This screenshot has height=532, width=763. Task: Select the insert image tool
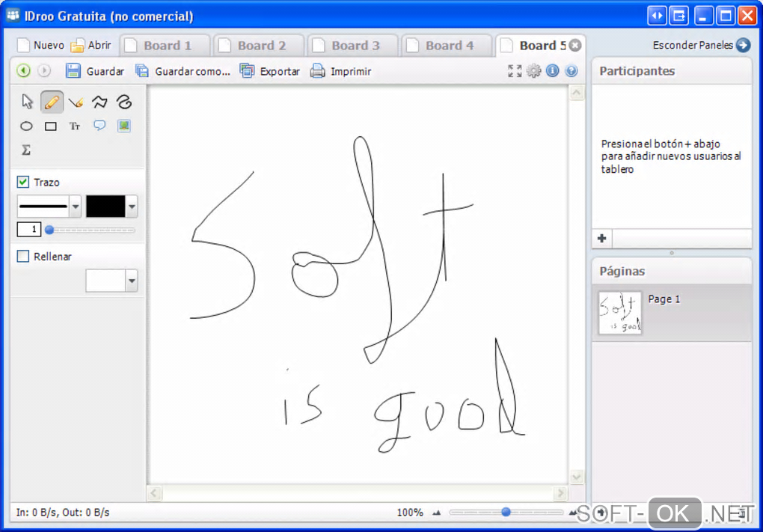pos(123,126)
